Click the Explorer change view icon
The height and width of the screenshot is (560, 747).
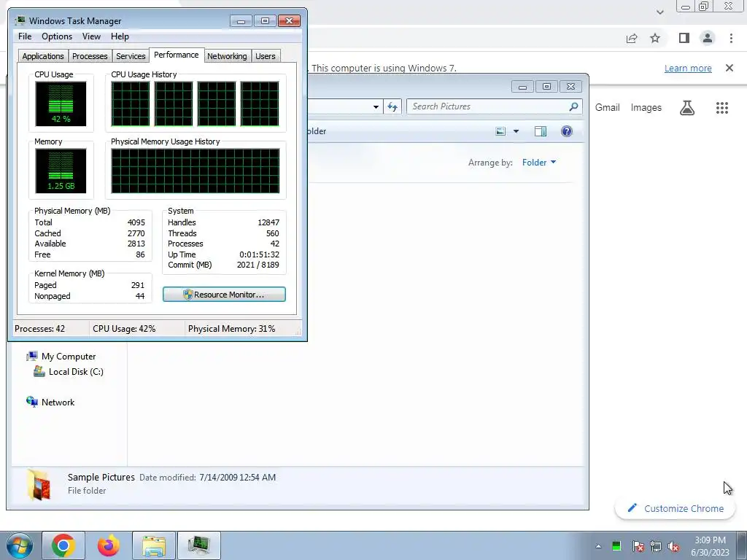(x=500, y=131)
